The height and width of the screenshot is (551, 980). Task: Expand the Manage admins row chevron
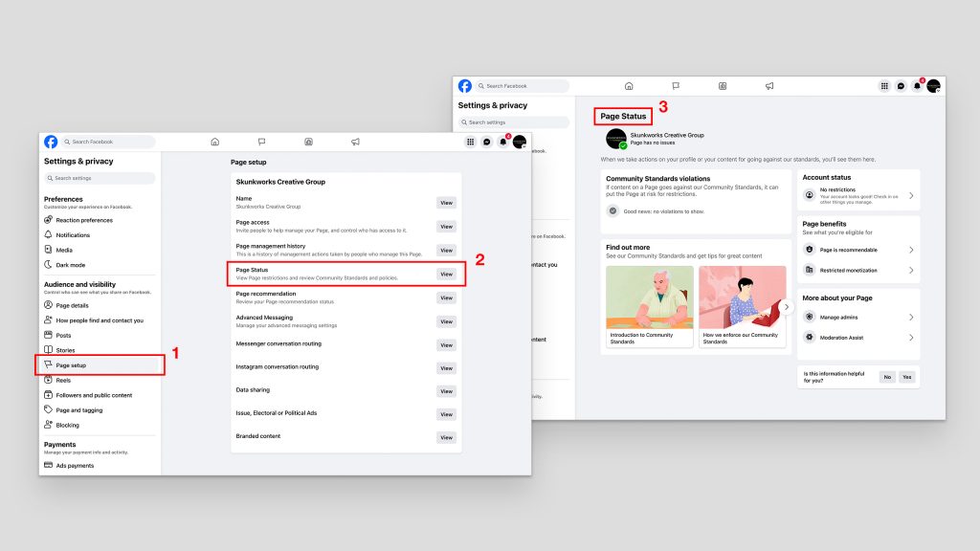click(910, 317)
